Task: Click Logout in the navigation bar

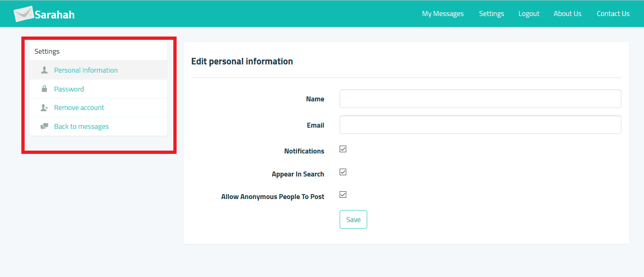Action: tap(529, 14)
